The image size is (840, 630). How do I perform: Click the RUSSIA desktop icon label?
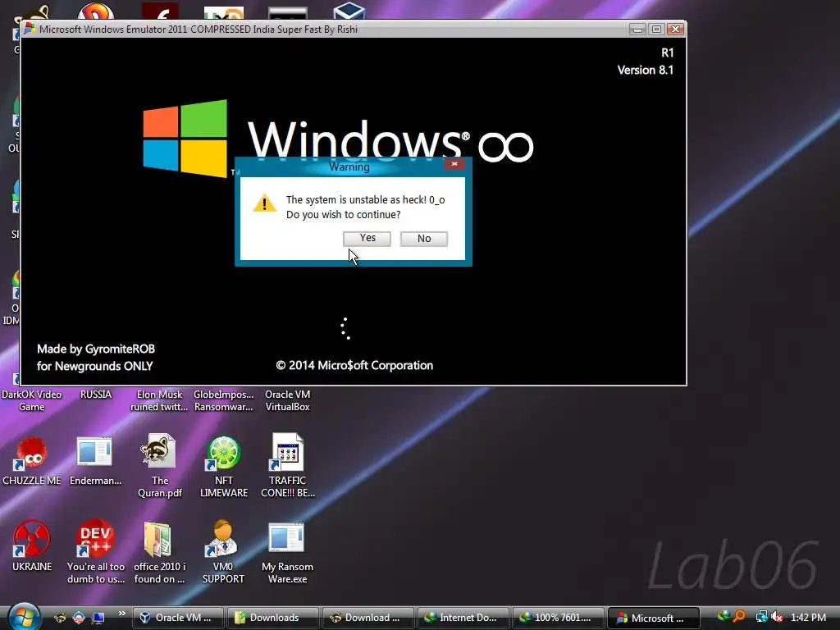(x=95, y=395)
